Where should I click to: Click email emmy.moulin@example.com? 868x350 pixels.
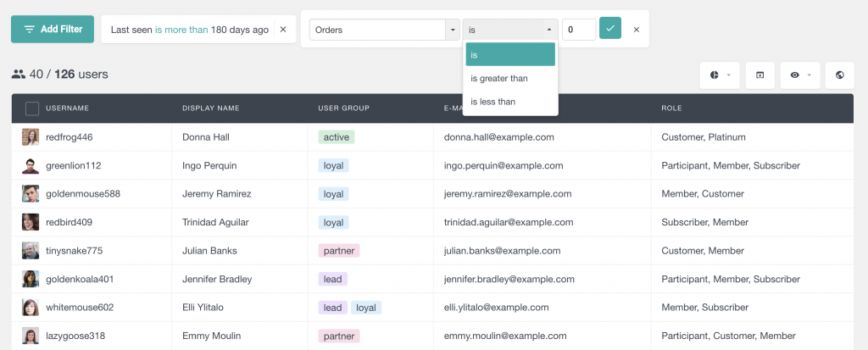pos(505,336)
